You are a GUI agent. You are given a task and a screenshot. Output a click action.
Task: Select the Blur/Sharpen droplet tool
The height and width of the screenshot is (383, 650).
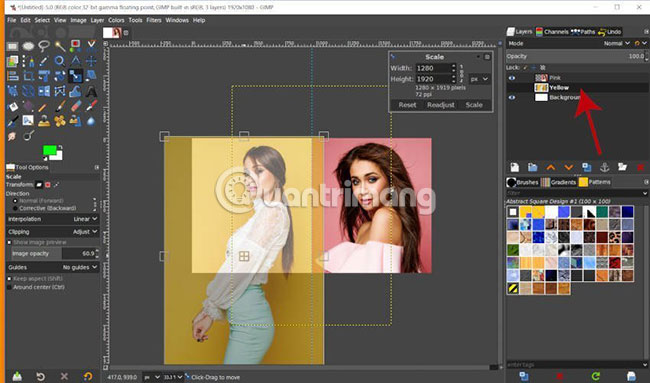(91, 121)
